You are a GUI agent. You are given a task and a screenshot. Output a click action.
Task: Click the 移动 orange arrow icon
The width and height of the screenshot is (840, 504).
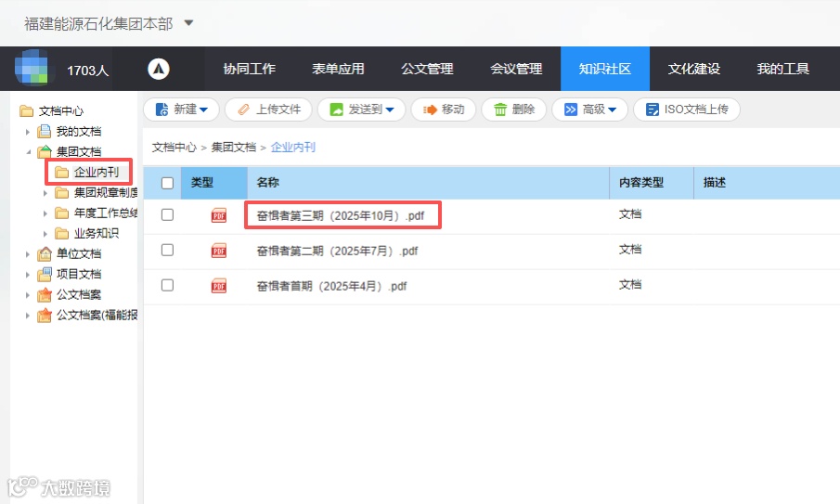pyautogui.click(x=430, y=110)
